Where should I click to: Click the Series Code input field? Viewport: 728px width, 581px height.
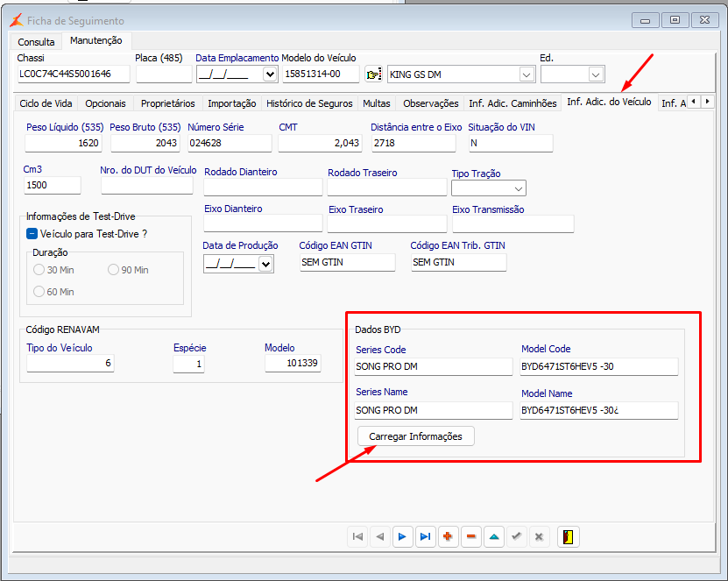[433, 366]
